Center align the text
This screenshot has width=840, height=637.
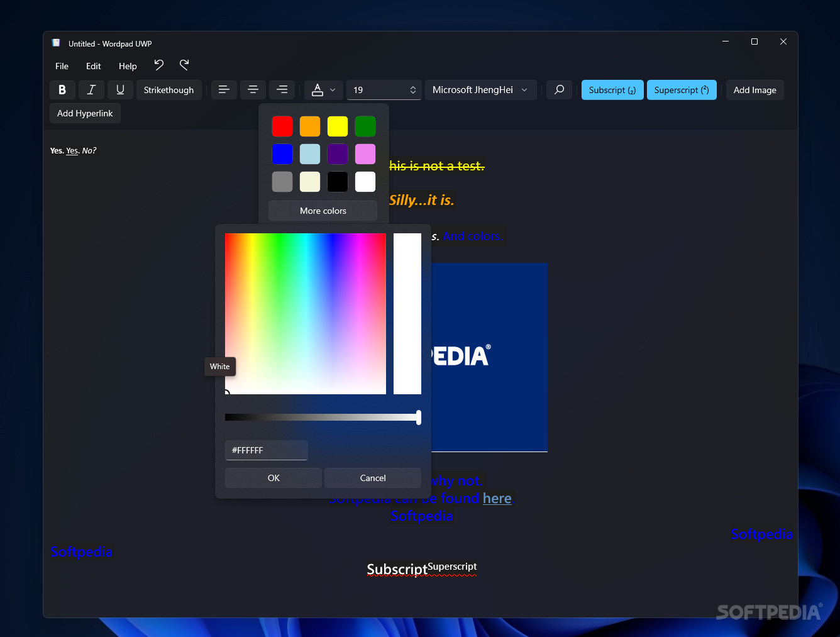point(253,90)
